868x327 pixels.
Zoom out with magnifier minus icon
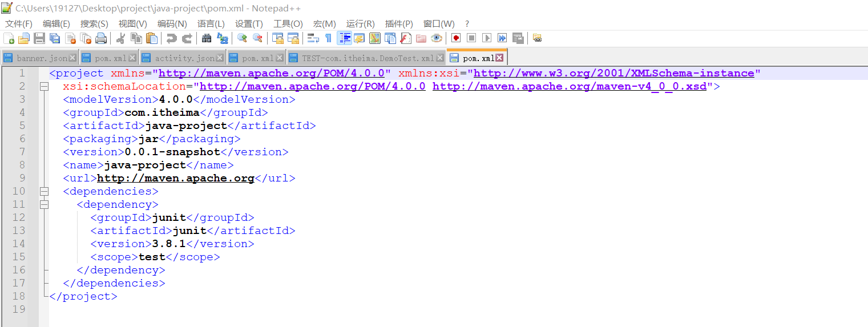[x=257, y=38]
